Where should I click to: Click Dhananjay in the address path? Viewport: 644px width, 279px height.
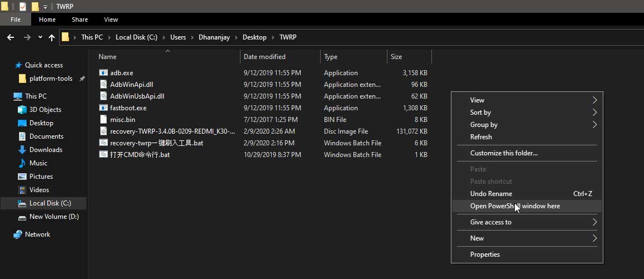pyautogui.click(x=214, y=37)
